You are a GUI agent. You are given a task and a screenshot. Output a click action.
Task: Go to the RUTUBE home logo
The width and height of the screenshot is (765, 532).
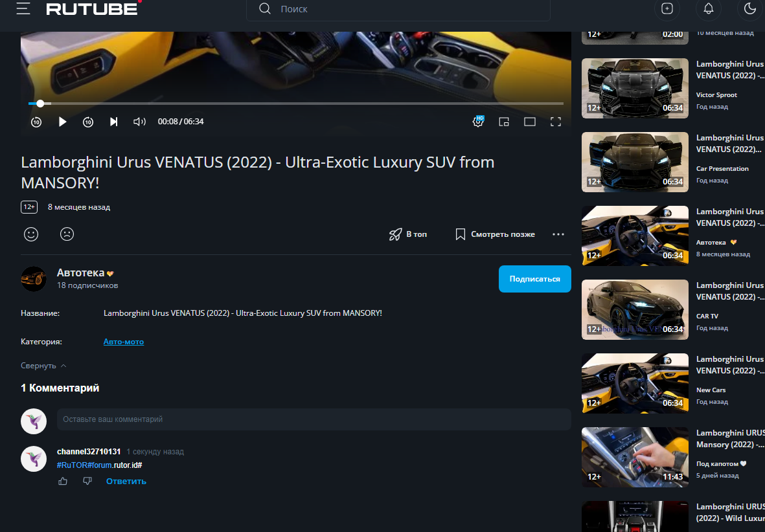(93, 8)
